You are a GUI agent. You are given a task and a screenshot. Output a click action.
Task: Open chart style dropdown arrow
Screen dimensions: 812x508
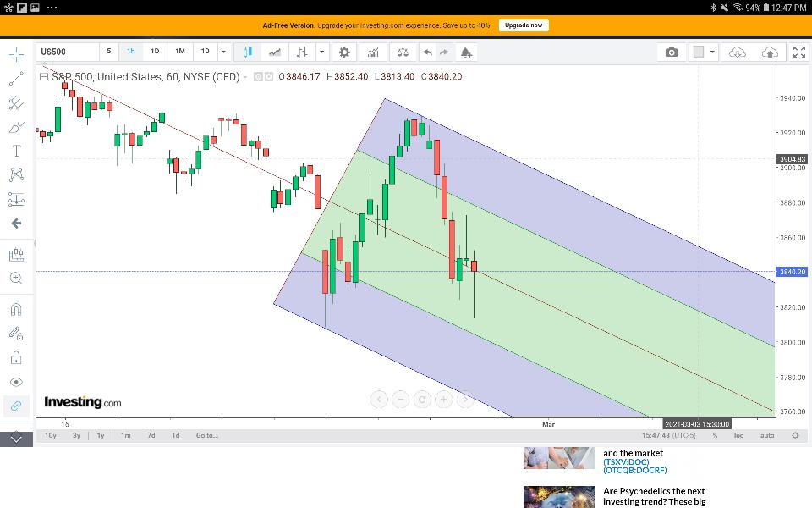pos(321,52)
